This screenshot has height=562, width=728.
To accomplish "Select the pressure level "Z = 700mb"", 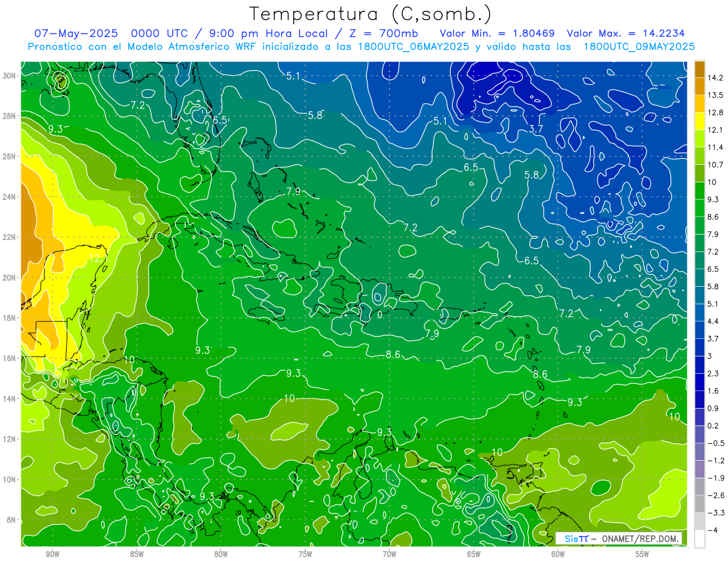I will point(384,33).
